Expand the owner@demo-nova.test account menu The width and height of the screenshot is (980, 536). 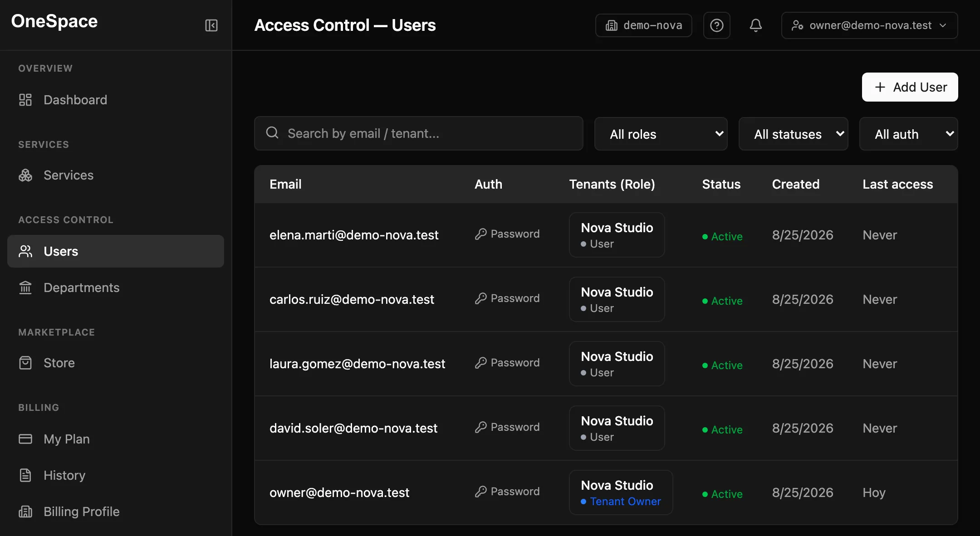click(870, 25)
